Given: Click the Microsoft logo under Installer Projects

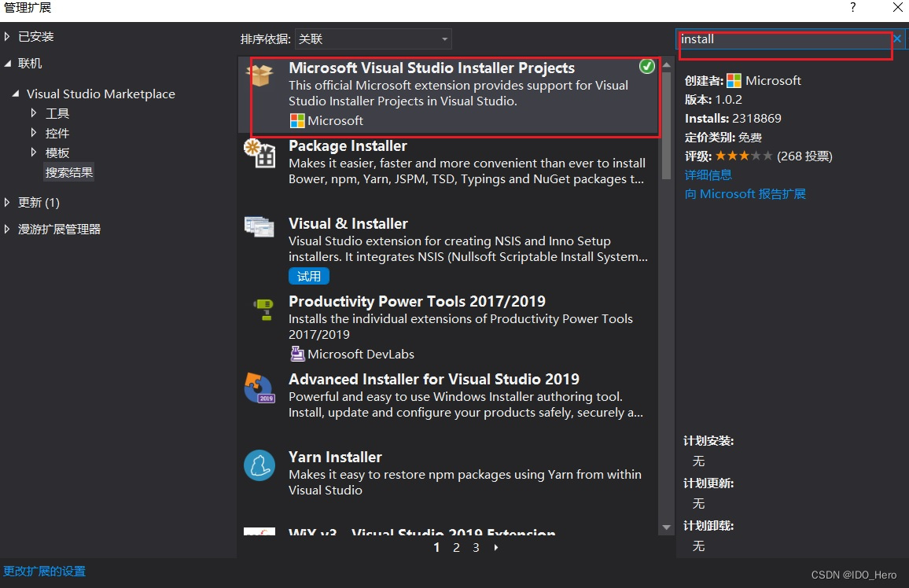Looking at the screenshot, I should [x=296, y=120].
